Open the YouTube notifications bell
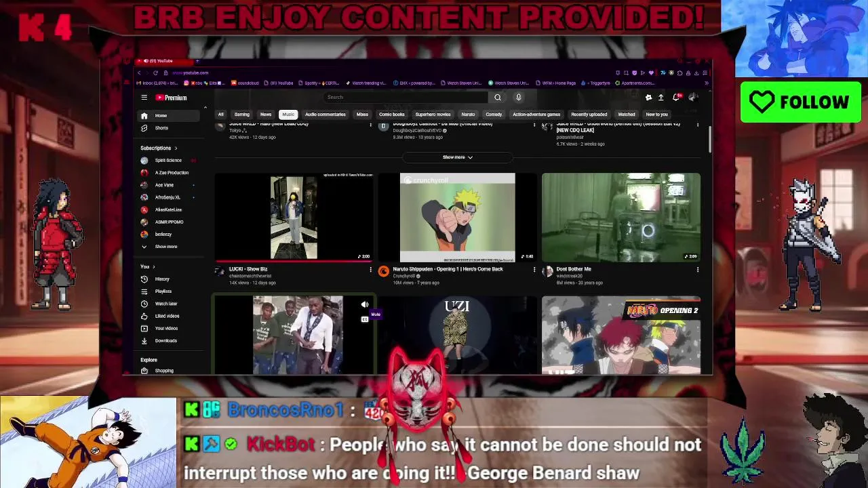Image resolution: width=868 pixels, height=488 pixels. pos(676,98)
